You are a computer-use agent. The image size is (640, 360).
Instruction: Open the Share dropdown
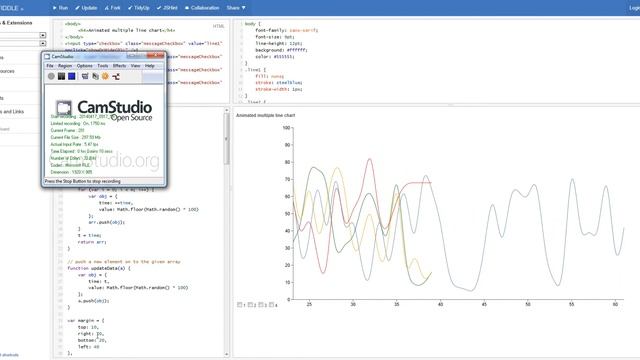[x=236, y=8]
